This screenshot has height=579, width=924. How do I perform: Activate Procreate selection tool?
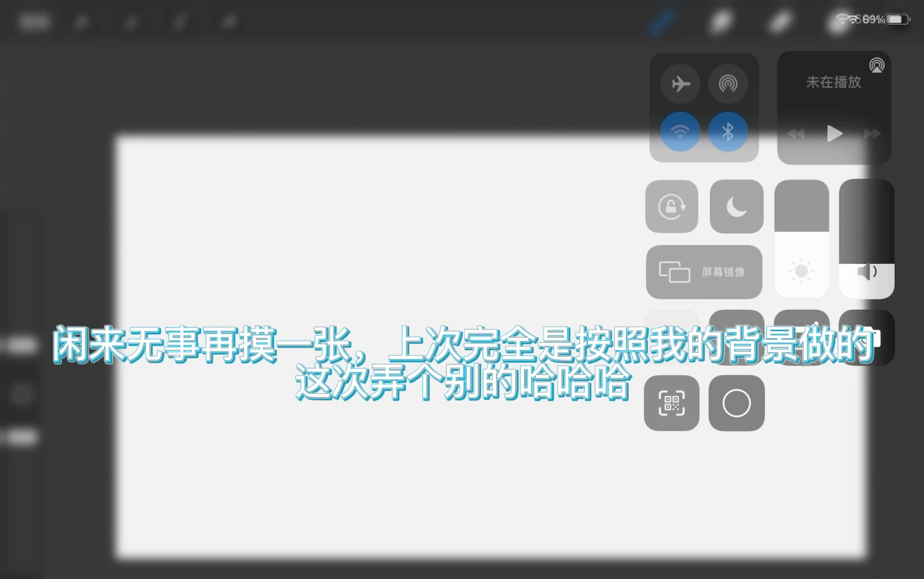180,22
